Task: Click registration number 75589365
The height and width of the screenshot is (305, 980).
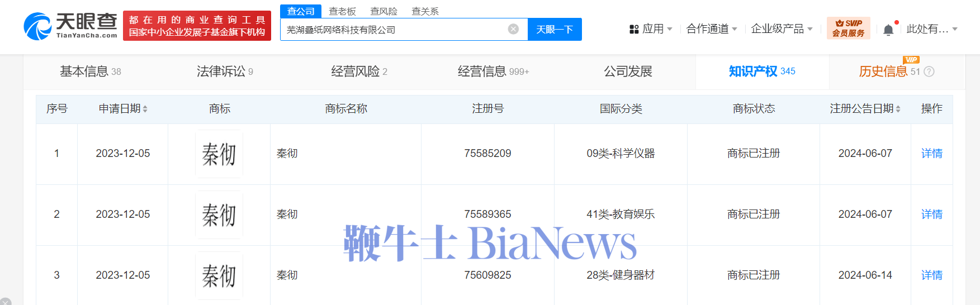Action: tap(487, 214)
